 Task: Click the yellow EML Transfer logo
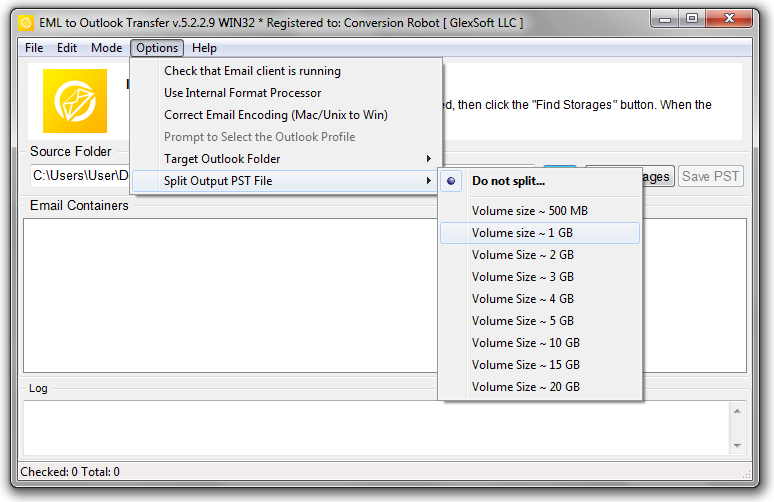tap(75, 101)
